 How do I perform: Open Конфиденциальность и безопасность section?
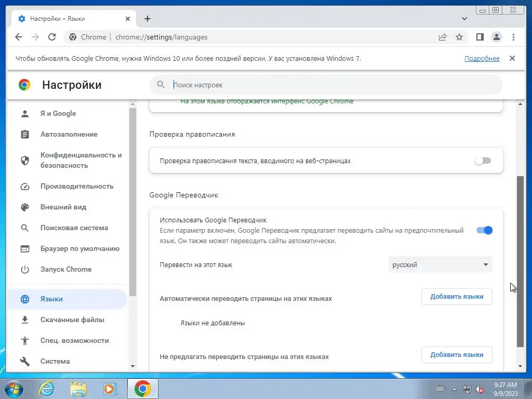pos(67,160)
